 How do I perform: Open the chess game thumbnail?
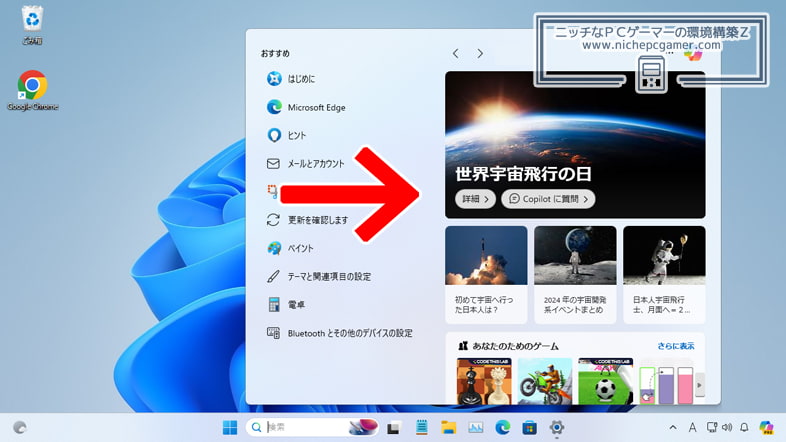(484, 381)
